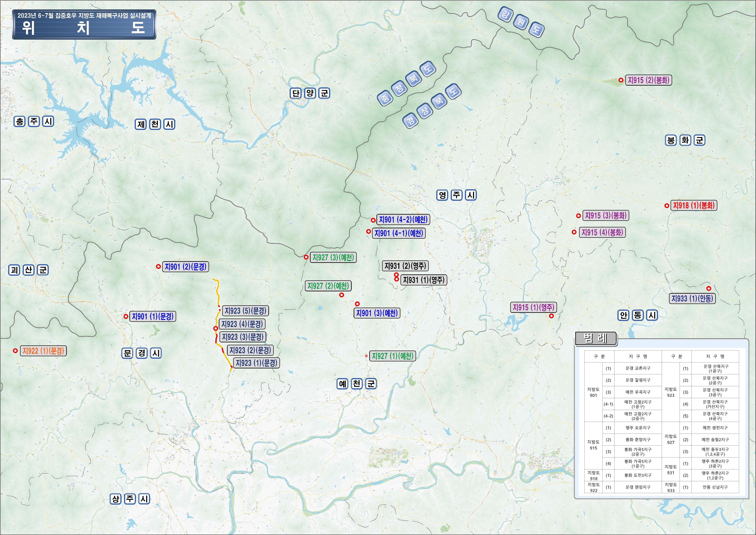Click the 범례 legend header
Screen dimensions: 756x535
[596, 338]
